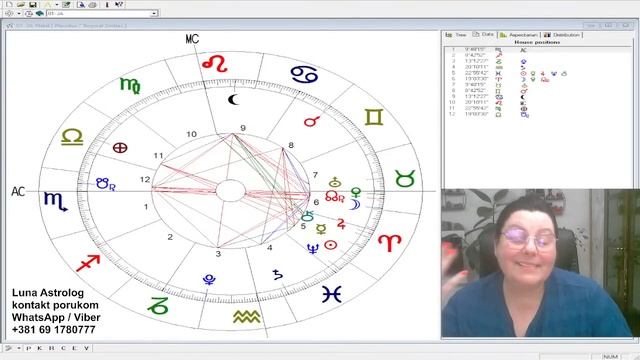Click the print preview toolbar icon
The height and width of the screenshot is (360, 640).
click(81, 4)
